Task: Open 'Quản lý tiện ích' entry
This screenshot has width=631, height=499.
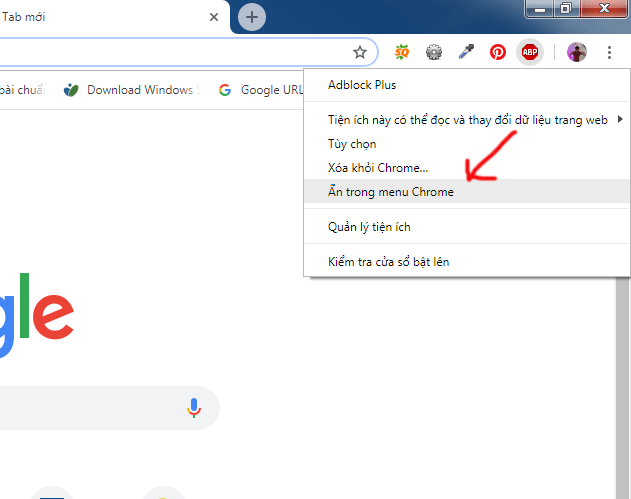Action: 467,227
